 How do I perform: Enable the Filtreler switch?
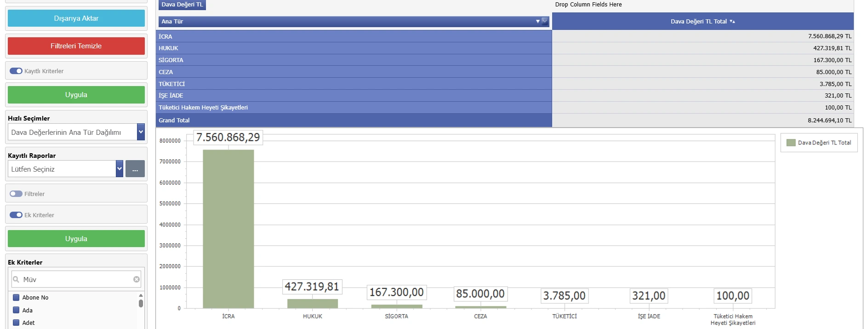16,194
